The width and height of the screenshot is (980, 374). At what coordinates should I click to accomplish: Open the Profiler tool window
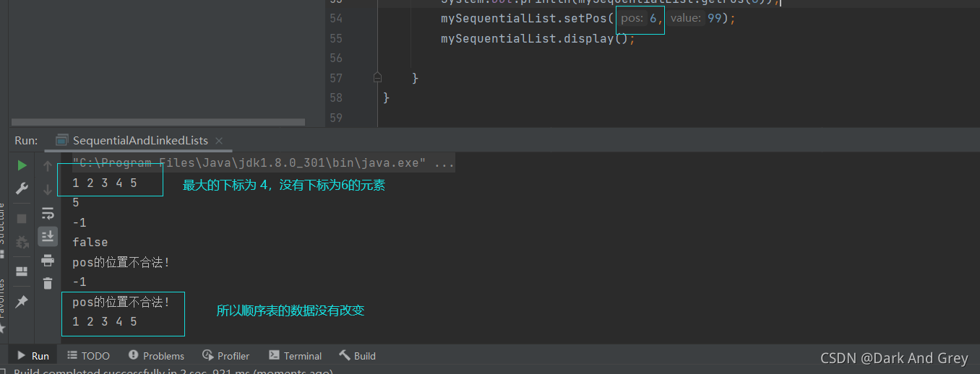[x=226, y=356]
